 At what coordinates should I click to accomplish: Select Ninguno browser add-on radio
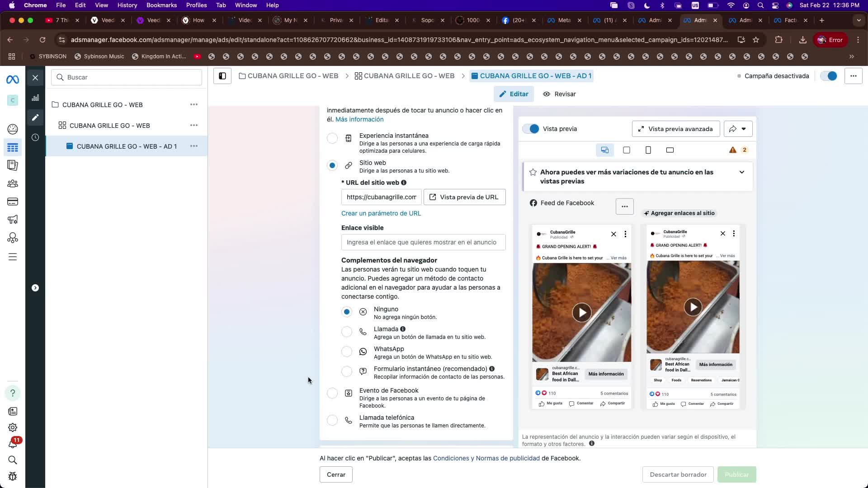point(347,312)
